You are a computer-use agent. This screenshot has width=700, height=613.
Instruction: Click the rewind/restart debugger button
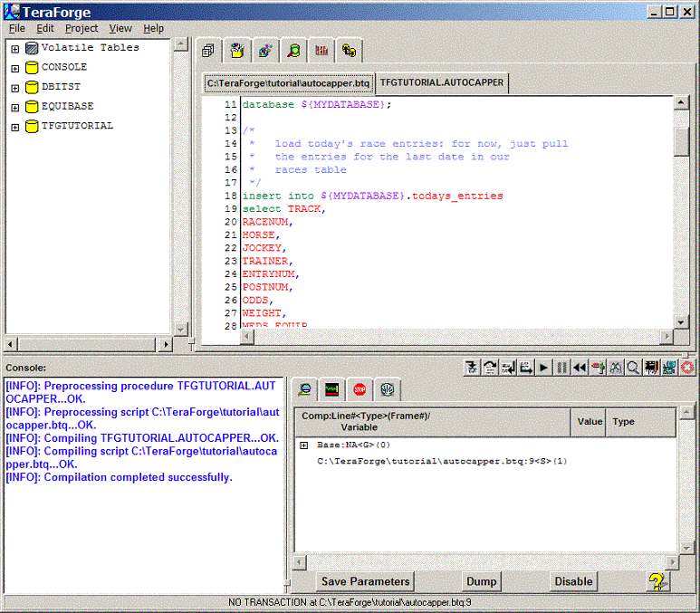[580, 368]
